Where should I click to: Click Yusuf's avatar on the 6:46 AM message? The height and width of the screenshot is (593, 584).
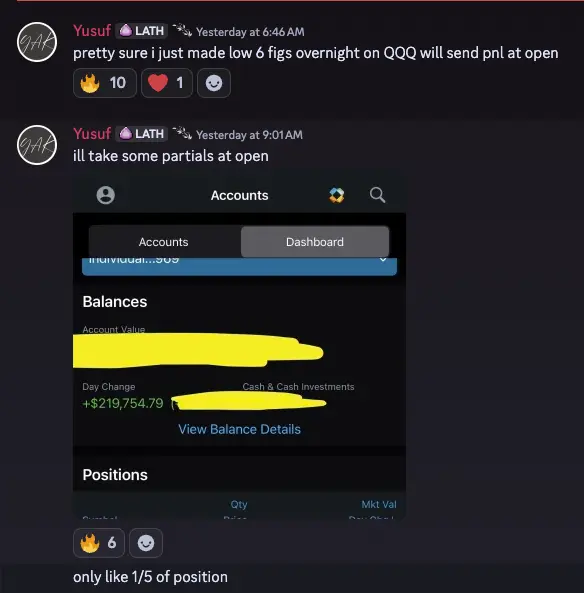(37, 42)
